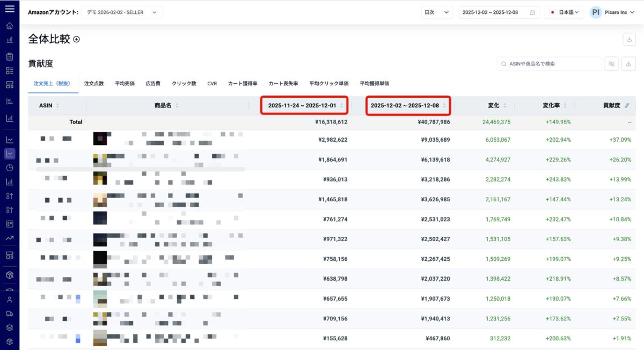
Task: Select the CVR tab
Action: (212, 84)
